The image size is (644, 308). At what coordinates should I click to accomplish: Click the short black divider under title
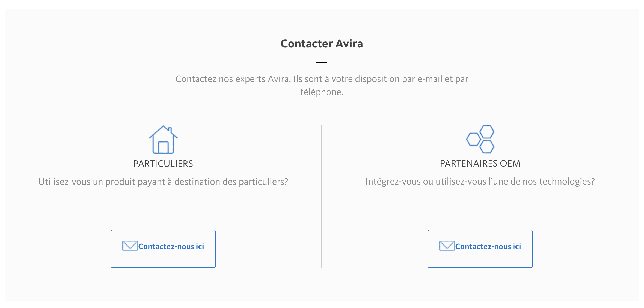pos(322,62)
